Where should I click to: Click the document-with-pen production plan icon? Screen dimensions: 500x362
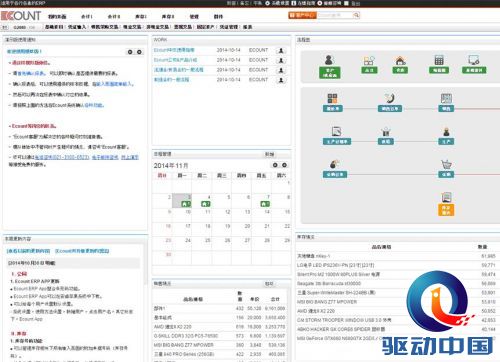click(x=336, y=131)
